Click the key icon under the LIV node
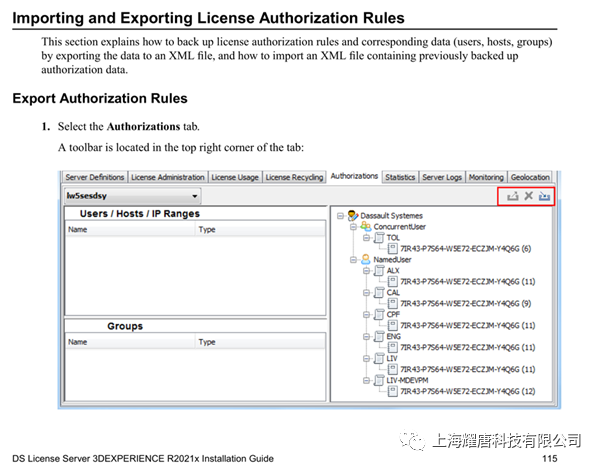This screenshot has height=468, width=601. (392, 369)
